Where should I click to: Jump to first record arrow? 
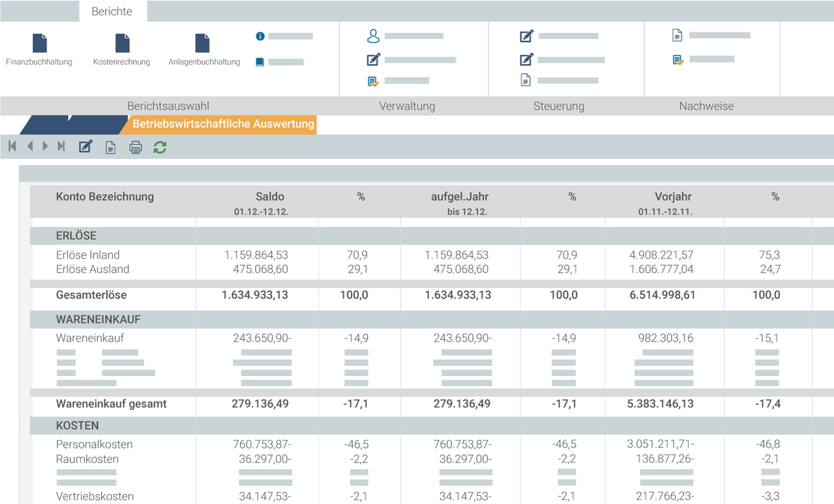(12, 146)
